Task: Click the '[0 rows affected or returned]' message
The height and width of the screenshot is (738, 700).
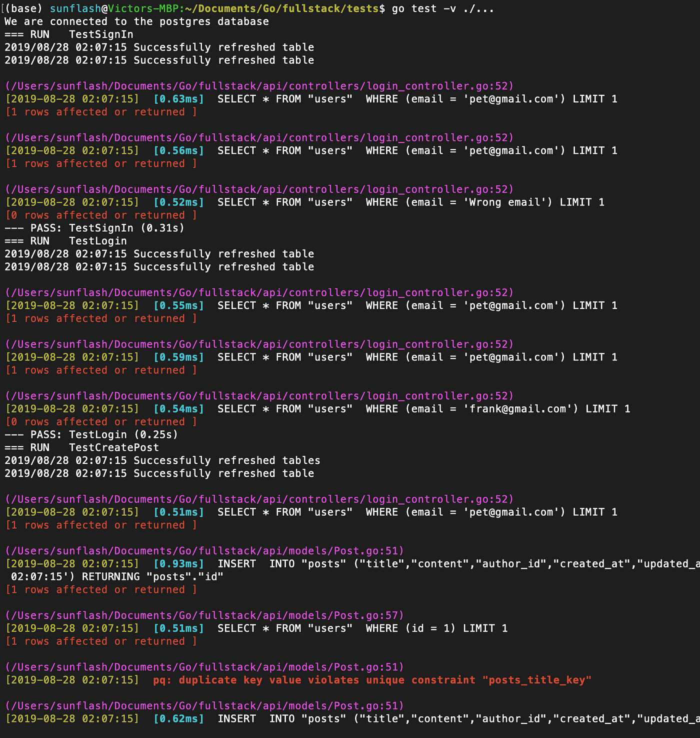Action: [101, 215]
